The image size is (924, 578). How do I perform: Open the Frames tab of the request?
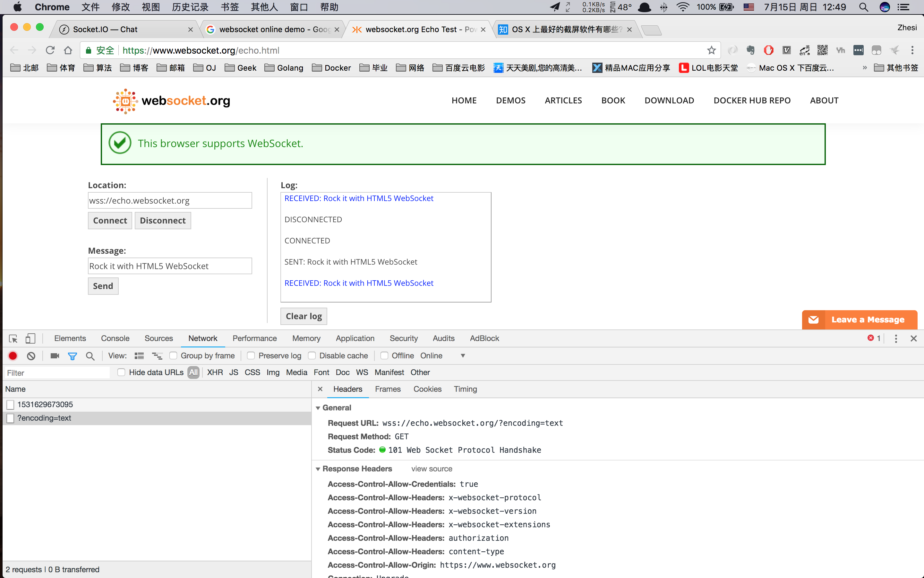point(388,389)
